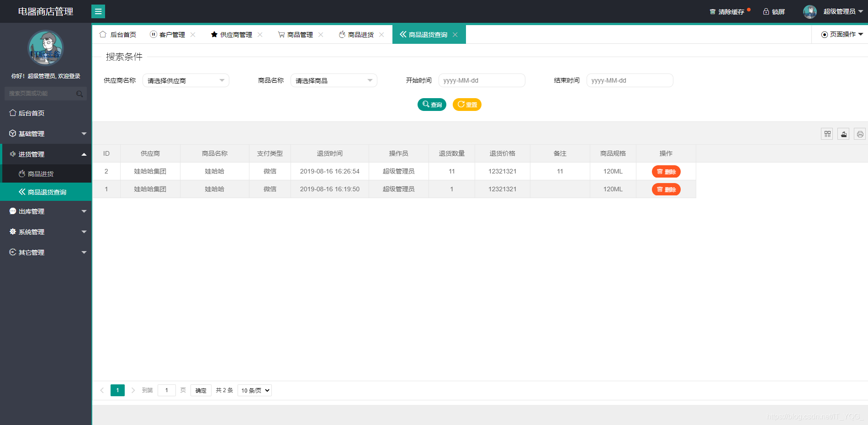Click the 后台首页 home icon in sidebar
Viewport: 868px width, 425px height.
[12, 113]
